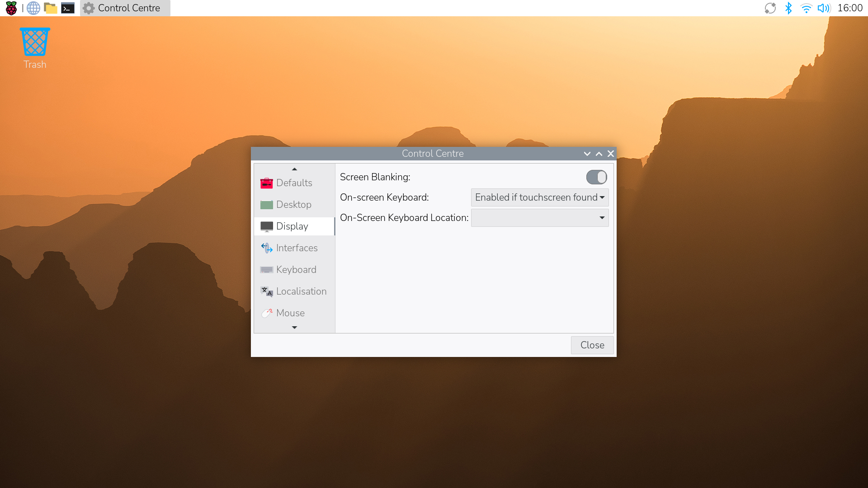Open the On-screen Keyboard dropdown
The height and width of the screenshot is (488, 868).
click(539, 197)
